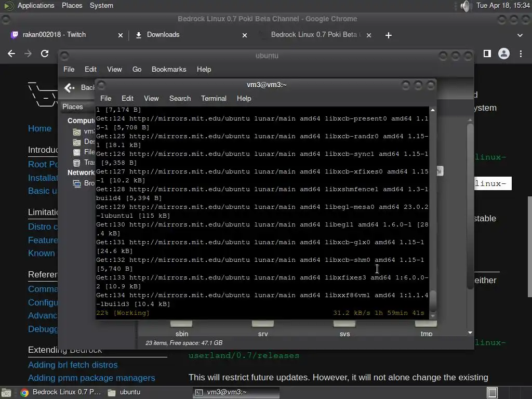532x399 pixels.
Task: Click terminal scrollbar down arrow
Action: tap(433, 315)
